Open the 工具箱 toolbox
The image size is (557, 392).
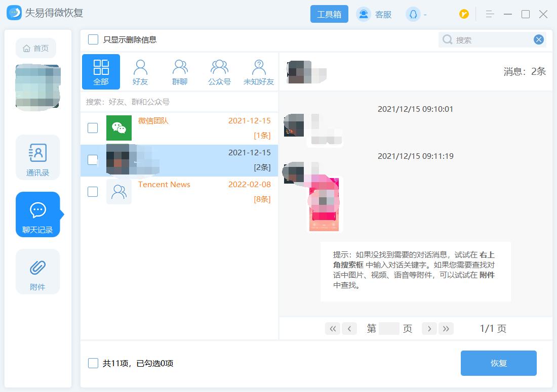329,14
